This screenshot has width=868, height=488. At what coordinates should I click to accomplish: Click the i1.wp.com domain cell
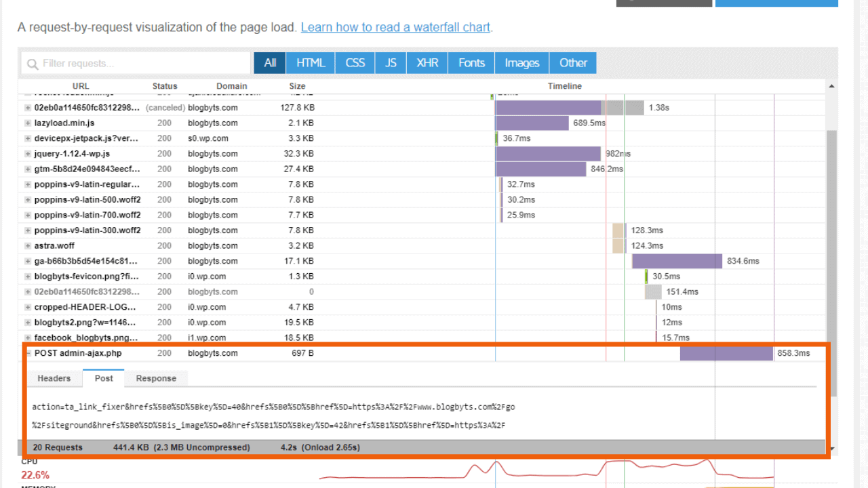pos(207,338)
